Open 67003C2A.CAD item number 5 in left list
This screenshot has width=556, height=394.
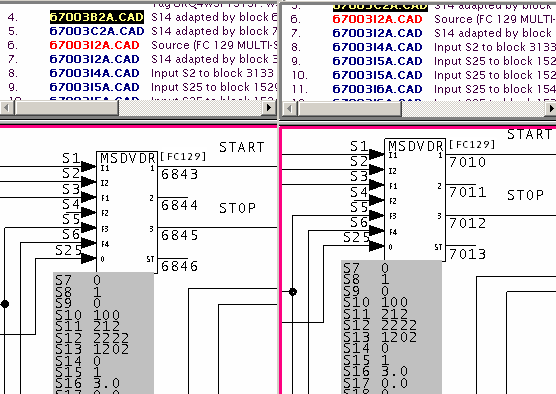coord(97,31)
